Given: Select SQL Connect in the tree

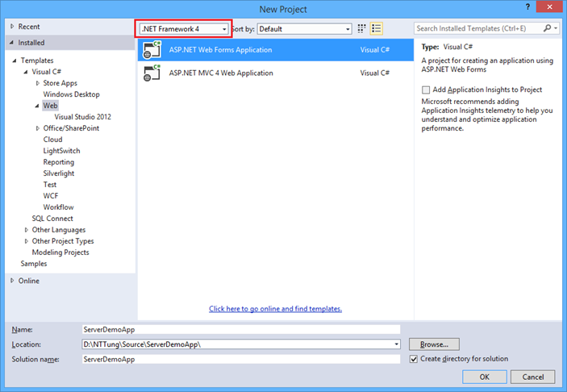Looking at the screenshot, I should click(x=52, y=219).
